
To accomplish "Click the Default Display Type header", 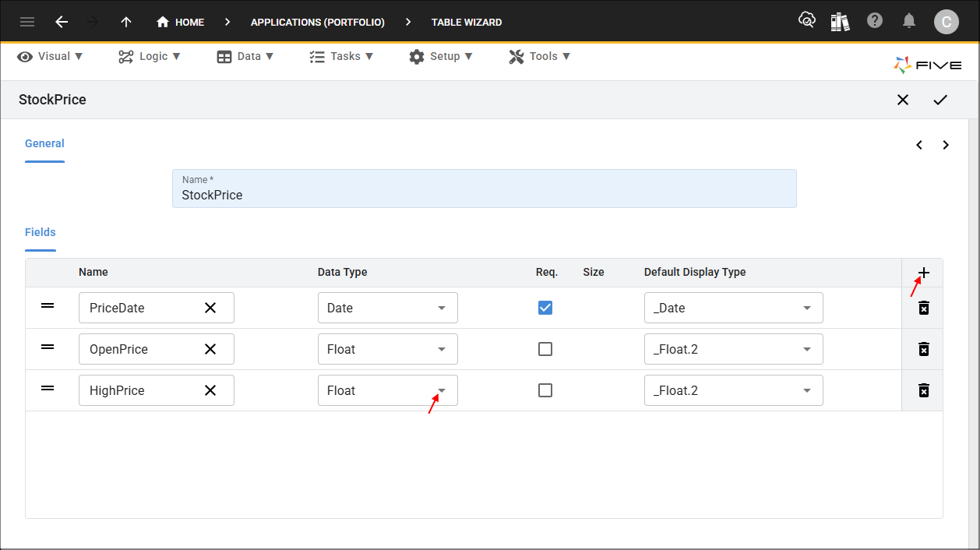I will [695, 273].
